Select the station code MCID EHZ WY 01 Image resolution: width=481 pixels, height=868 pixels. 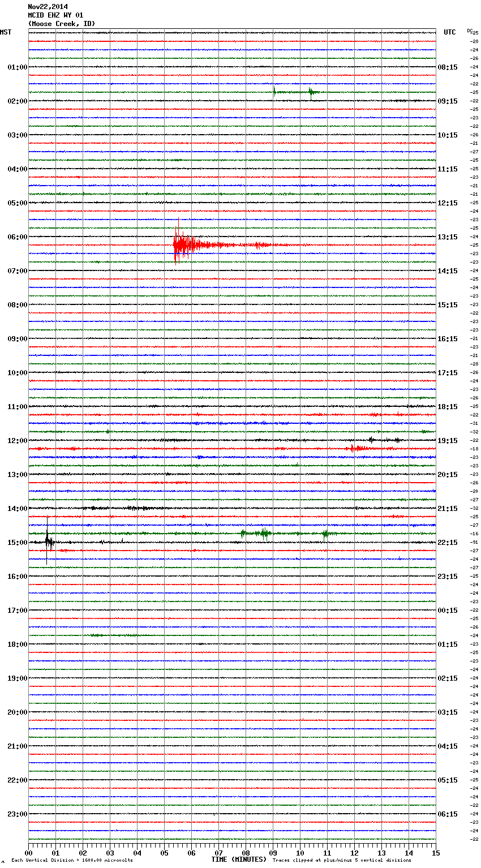point(55,15)
